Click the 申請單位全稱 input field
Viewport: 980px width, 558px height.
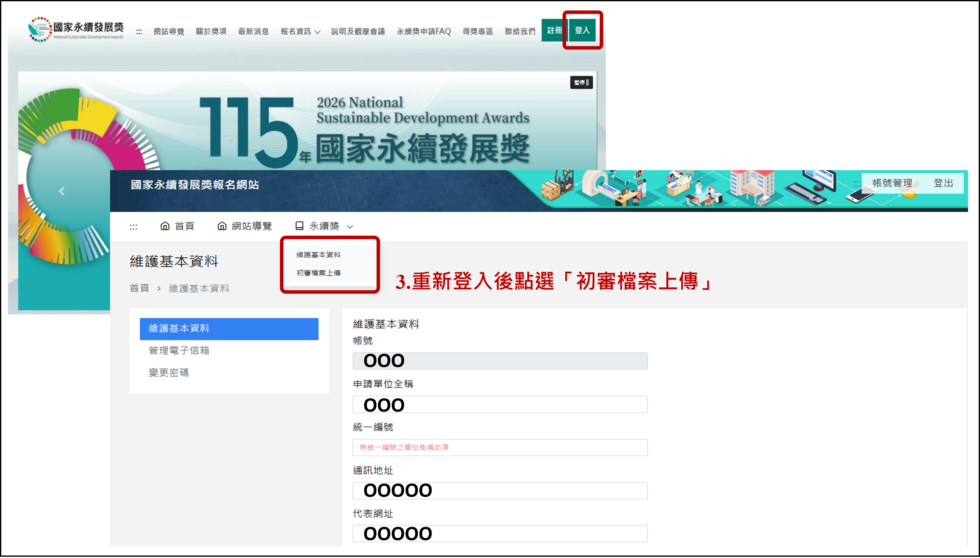(x=500, y=404)
